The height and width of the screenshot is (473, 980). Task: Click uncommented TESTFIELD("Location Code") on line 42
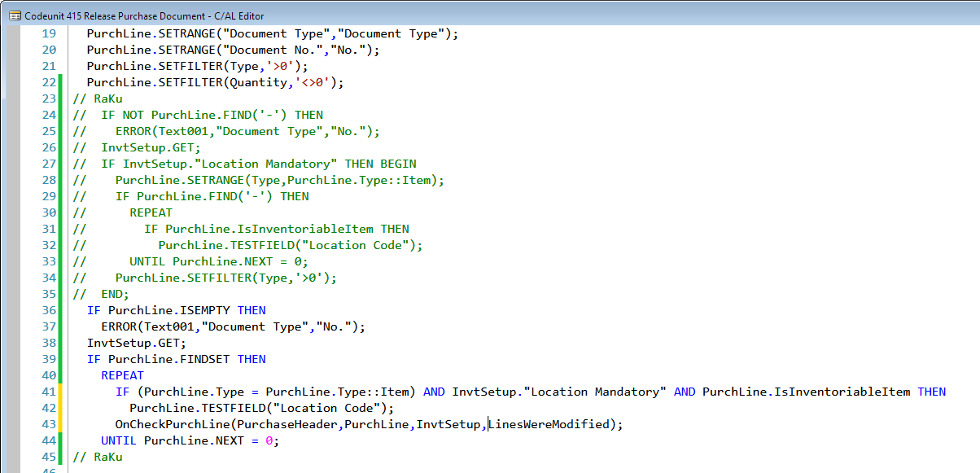(x=262, y=408)
